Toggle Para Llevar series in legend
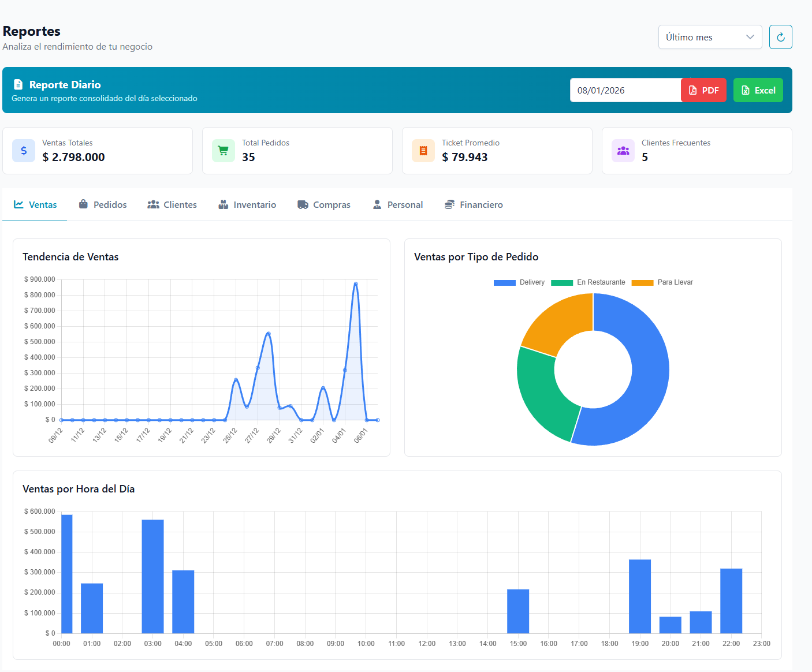Image resolution: width=812 pixels, height=672 pixels. [662, 282]
